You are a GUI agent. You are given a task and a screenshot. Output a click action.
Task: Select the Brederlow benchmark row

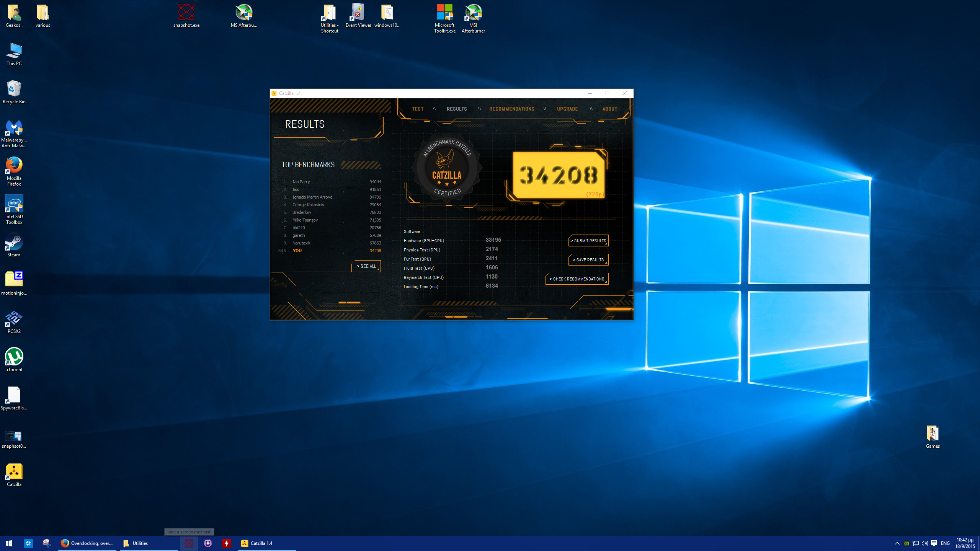(x=332, y=212)
